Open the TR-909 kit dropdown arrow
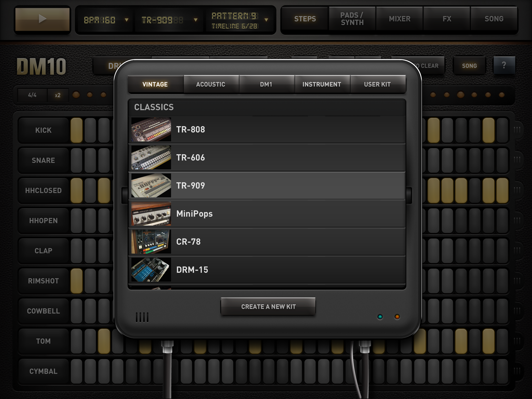The width and height of the screenshot is (532, 399). coord(196,20)
